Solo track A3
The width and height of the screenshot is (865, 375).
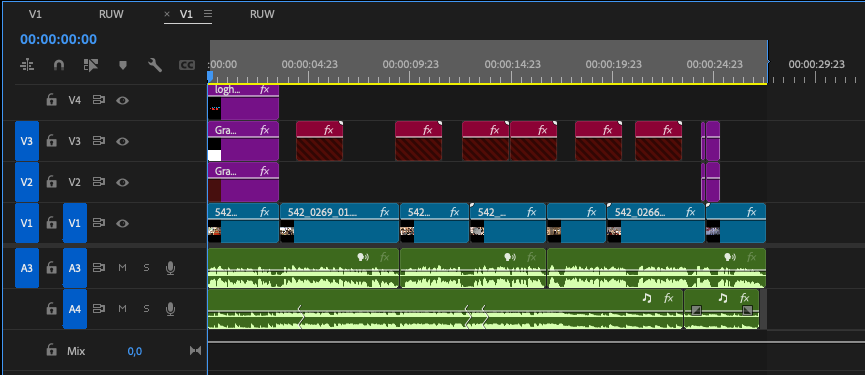pyautogui.click(x=146, y=268)
